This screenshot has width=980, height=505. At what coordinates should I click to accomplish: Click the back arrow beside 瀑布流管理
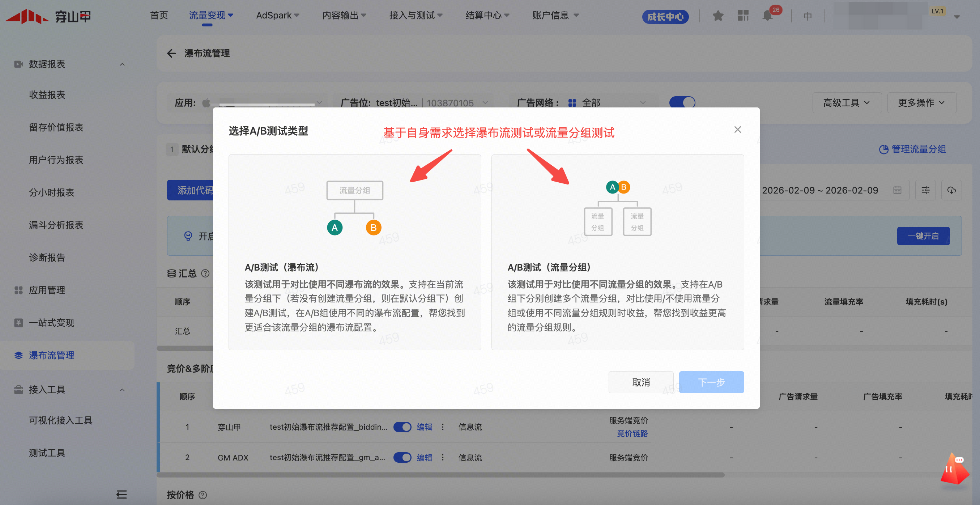[171, 53]
